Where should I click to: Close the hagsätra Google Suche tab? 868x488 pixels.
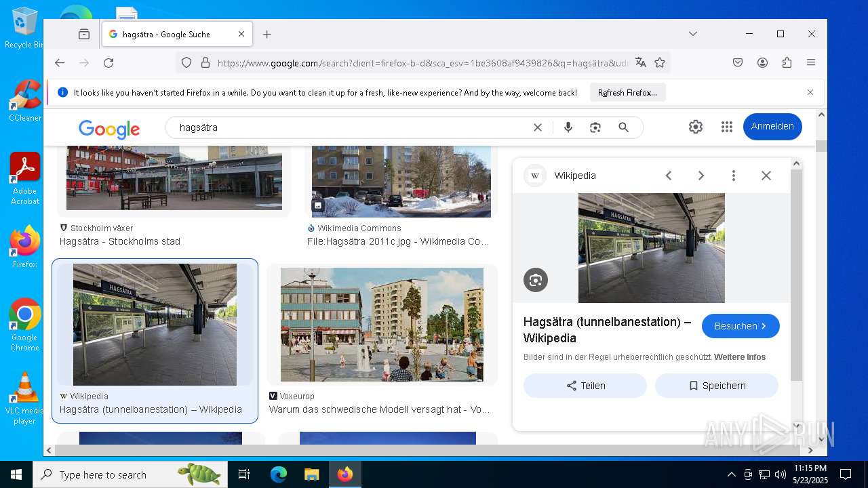tap(241, 34)
